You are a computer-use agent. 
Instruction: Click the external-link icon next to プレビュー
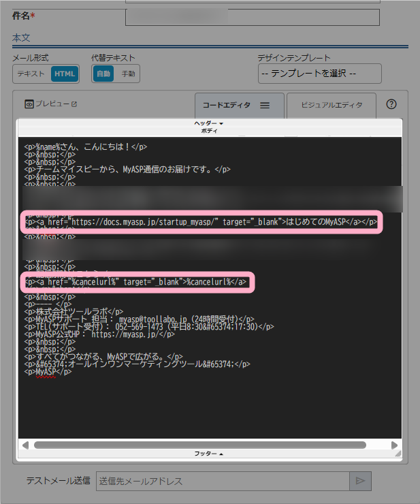pos(75,104)
